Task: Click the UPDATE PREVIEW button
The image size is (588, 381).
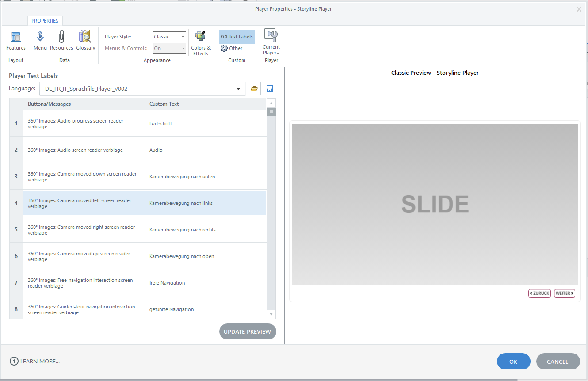Action: 247,331
